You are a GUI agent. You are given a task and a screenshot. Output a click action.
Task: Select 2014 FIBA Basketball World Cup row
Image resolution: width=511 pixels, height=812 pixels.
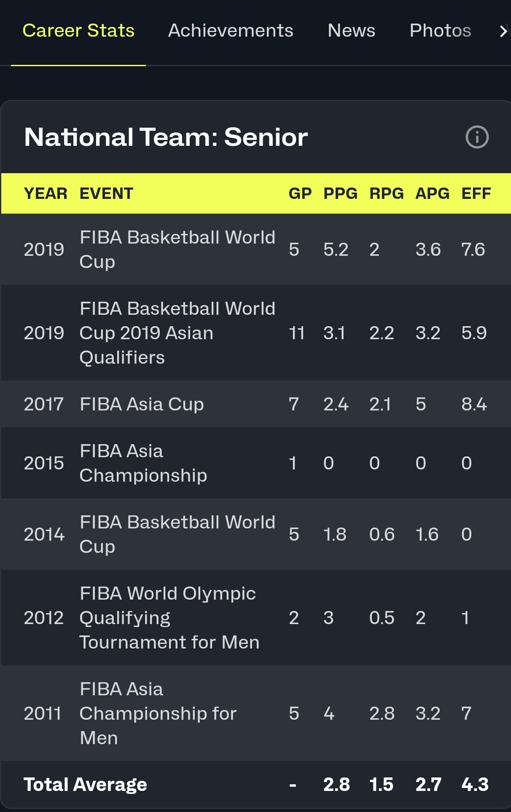click(x=177, y=534)
